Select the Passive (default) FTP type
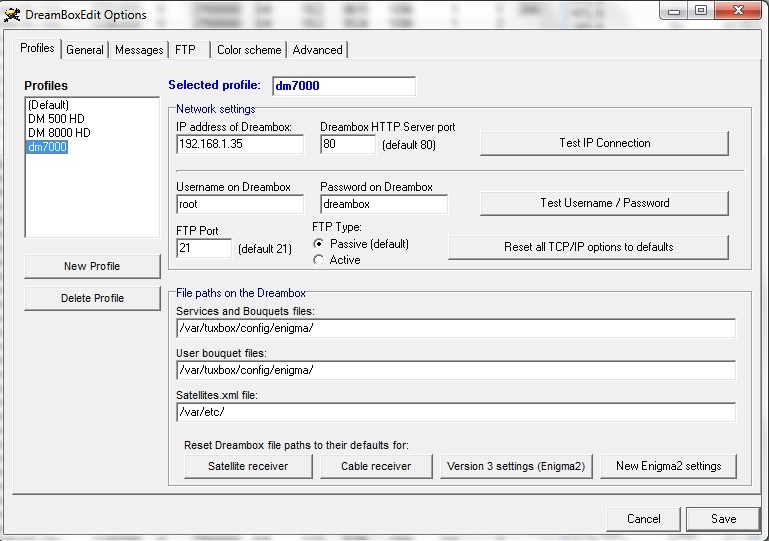 (x=319, y=244)
